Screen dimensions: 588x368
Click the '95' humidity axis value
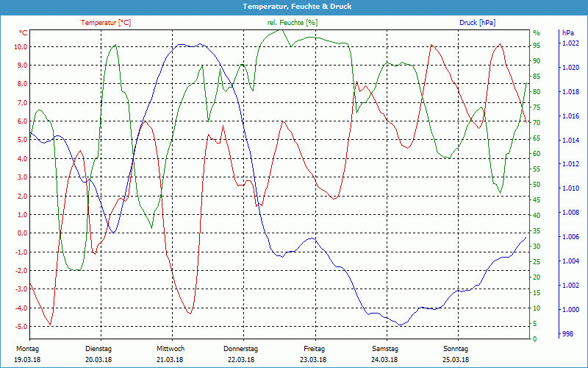coord(537,46)
